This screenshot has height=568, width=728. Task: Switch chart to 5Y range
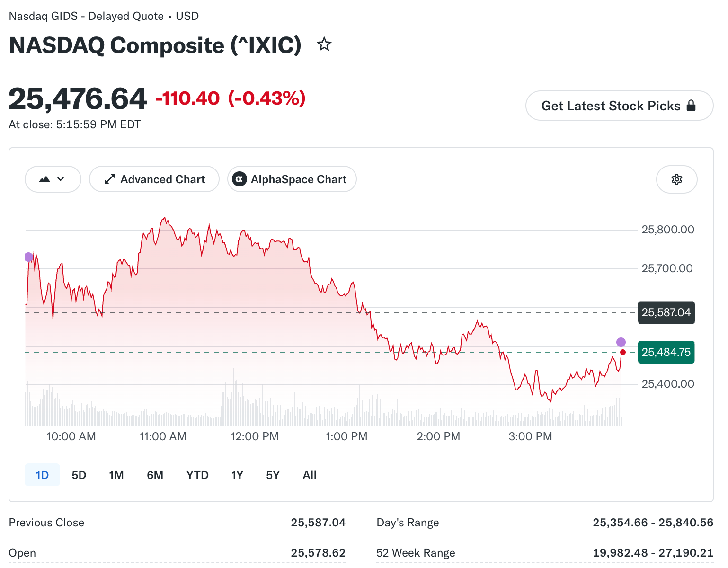click(273, 475)
